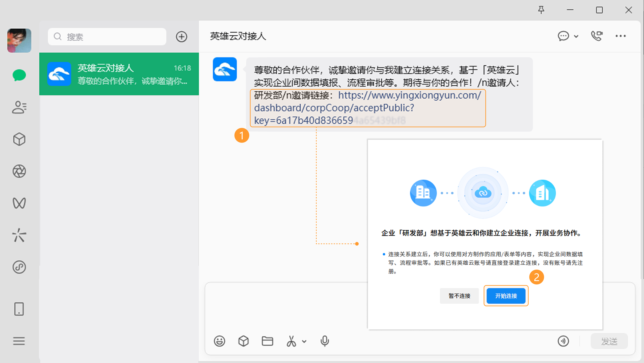Open the yingxiongyun.com invitation link
Screen dimensions: 644x363
[x=367, y=108]
